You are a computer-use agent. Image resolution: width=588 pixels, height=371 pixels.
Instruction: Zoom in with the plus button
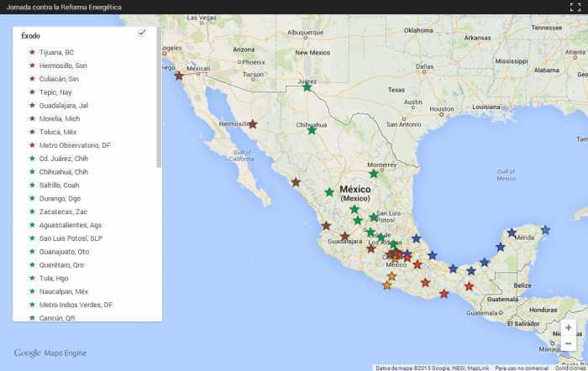[x=569, y=327]
